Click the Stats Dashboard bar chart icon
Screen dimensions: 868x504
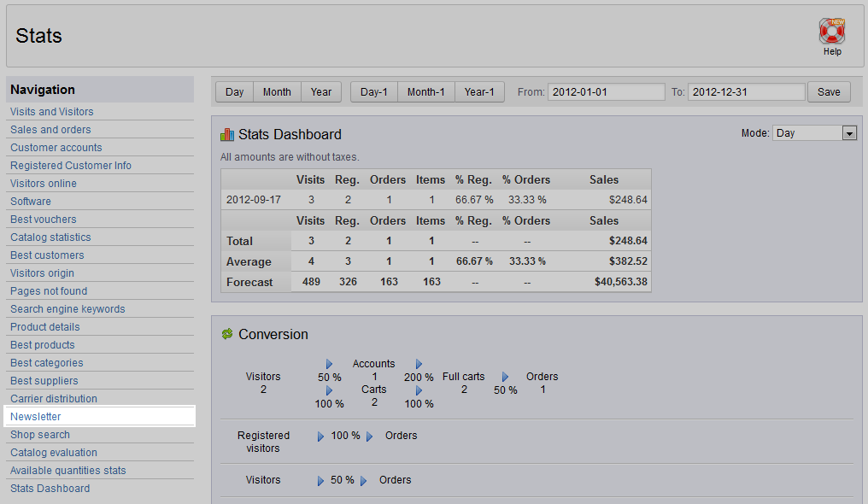[227, 134]
